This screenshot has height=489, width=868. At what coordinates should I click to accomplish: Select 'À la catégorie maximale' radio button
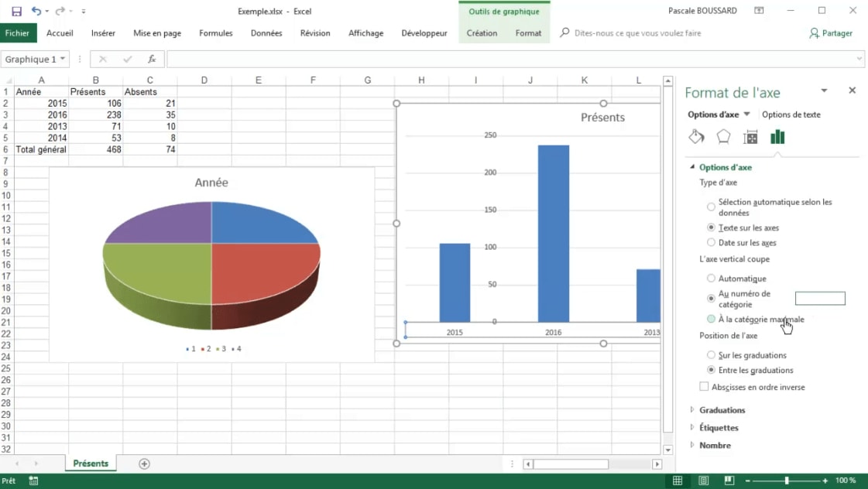pyautogui.click(x=711, y=320)
